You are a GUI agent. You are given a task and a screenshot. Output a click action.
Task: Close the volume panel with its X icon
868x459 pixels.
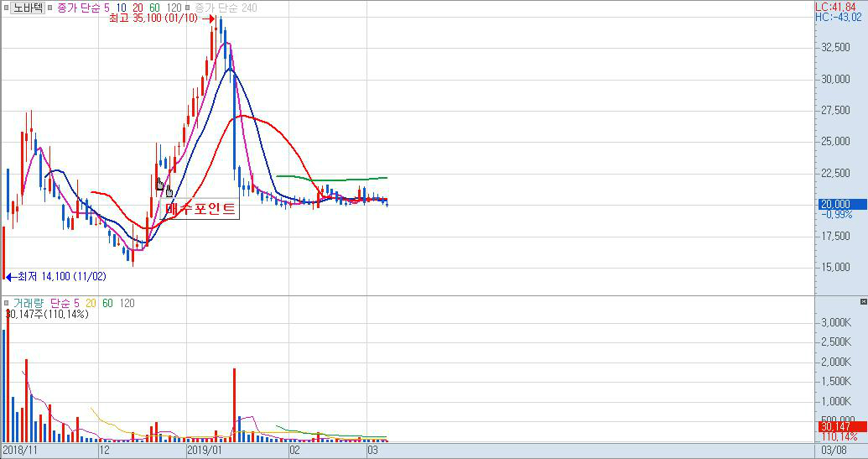[863, 301]
